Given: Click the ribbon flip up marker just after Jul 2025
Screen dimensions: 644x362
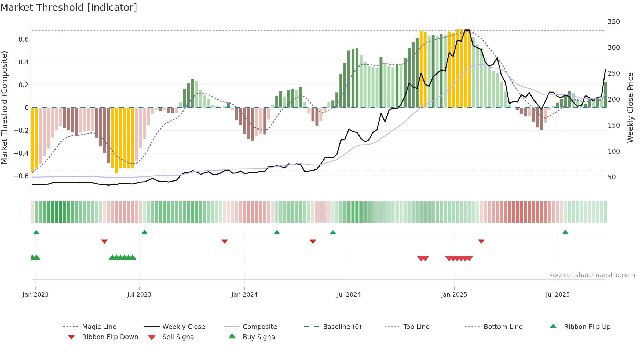Looking at the screenshot, I should click(565, 232).
